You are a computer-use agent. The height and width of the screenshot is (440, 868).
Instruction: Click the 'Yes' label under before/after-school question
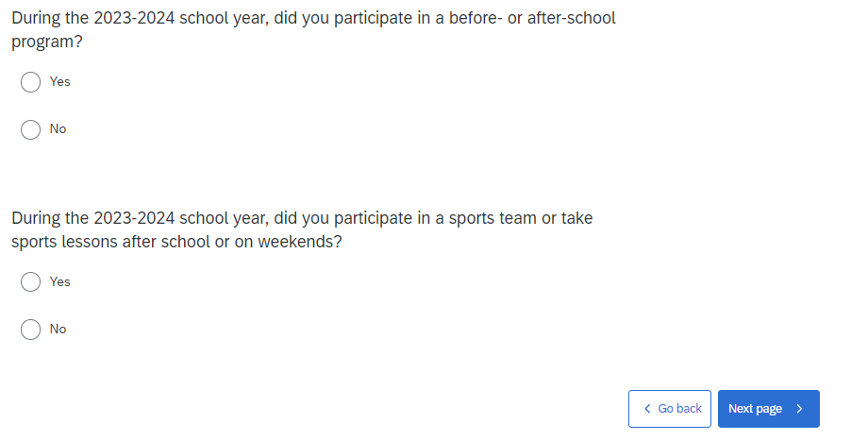[x=60, y=82]
